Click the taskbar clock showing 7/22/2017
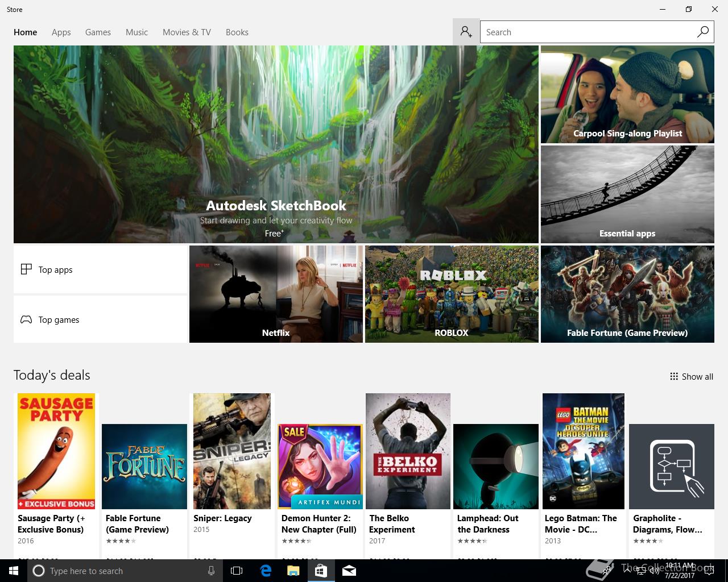 (x=680, y=571)
